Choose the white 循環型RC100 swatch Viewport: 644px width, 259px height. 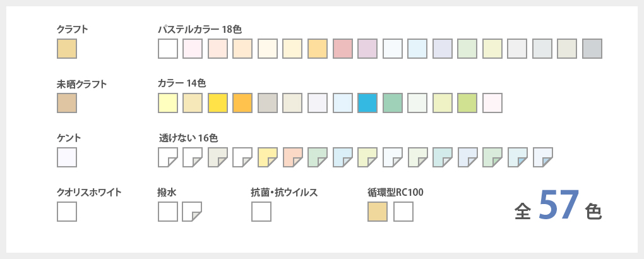click(x=403, y=212)
